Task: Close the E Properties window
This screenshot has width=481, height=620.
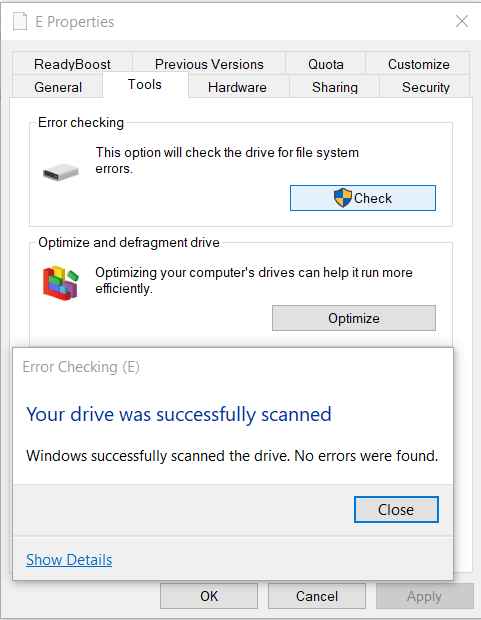Action: pos(462,21)
